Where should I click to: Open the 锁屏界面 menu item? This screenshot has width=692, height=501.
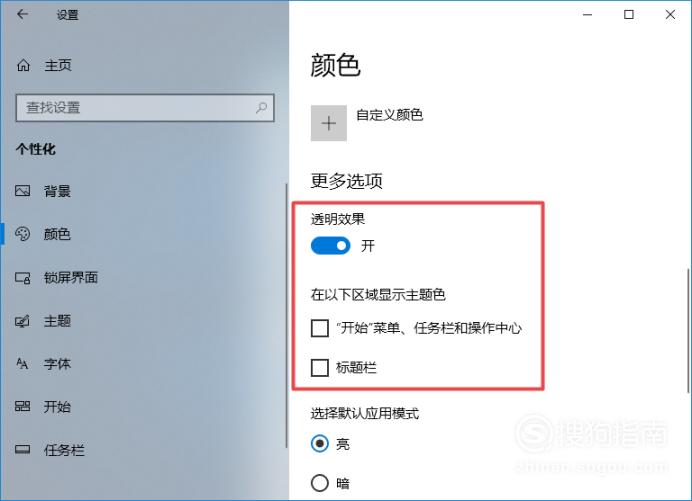(56, 278)
